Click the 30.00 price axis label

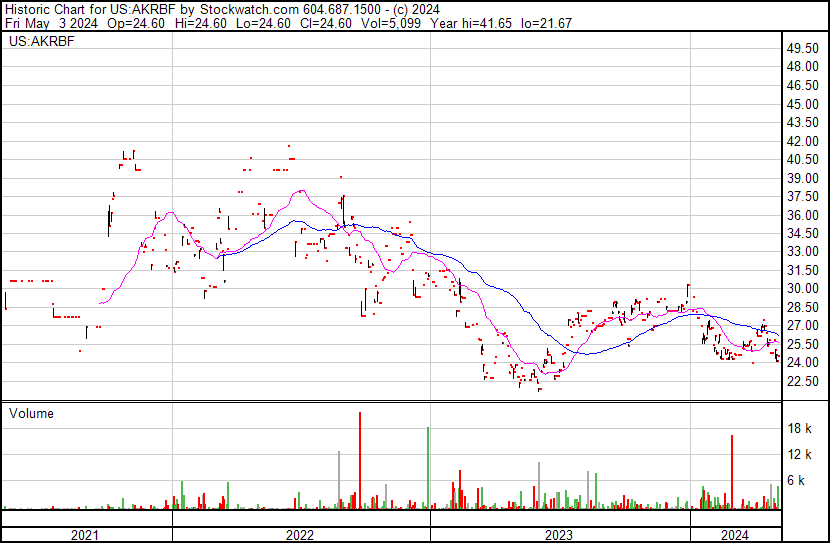pos(803,289)
